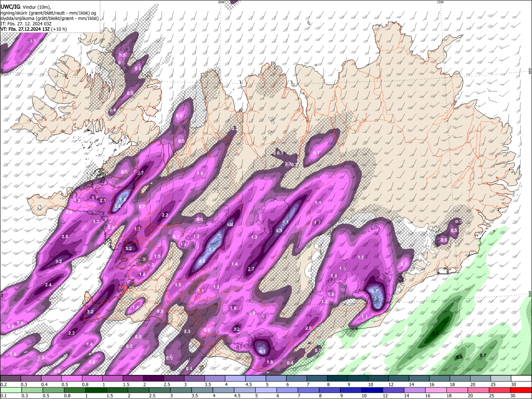The width and height of the screenshot is (532, 399).
Task: Select the black '0.9' label in the offshore green area
Action: [459, 357]
